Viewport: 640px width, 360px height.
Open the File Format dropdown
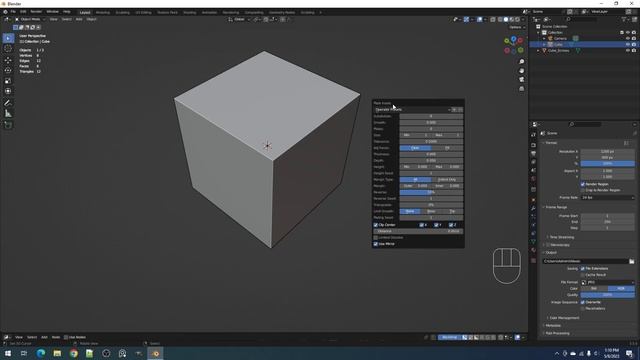(608, 282)
